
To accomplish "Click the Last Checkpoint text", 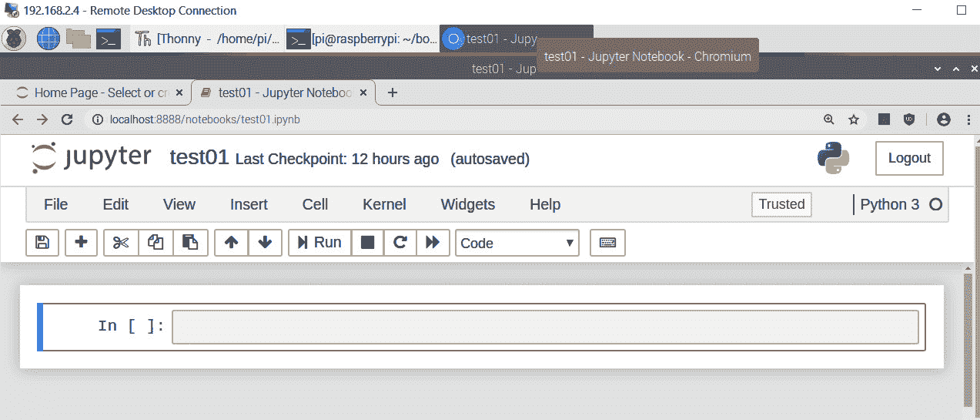I will 337,160.
